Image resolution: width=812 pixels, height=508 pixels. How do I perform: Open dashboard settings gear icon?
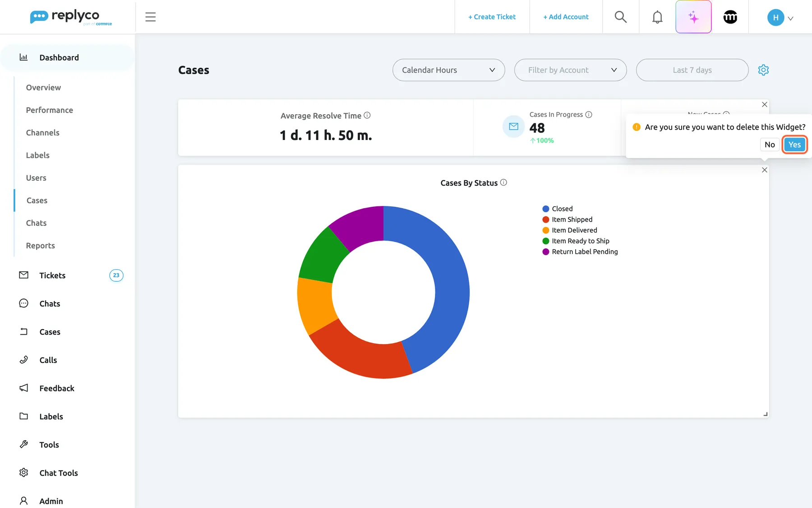point(763,70)
